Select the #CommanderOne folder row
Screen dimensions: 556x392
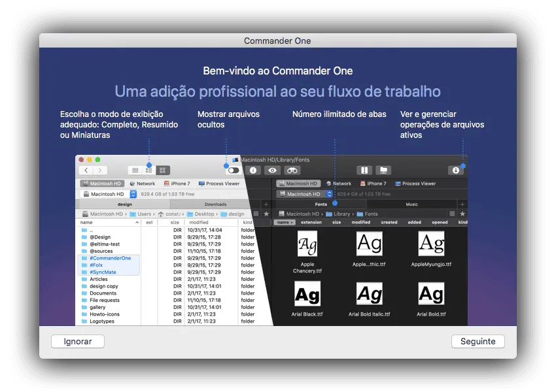[x=167, y=258]
